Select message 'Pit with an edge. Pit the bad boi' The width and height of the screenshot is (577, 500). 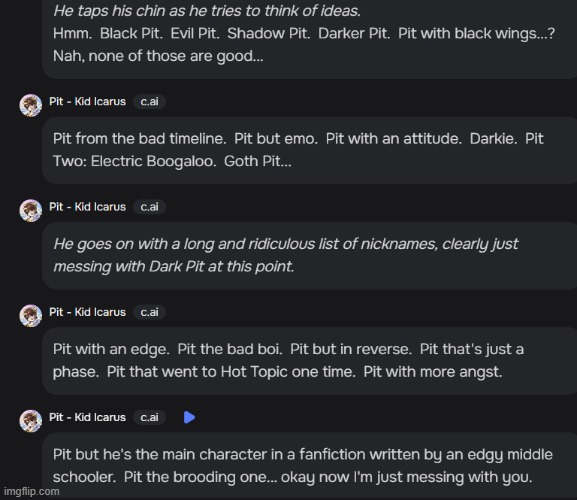click(309, 361)
